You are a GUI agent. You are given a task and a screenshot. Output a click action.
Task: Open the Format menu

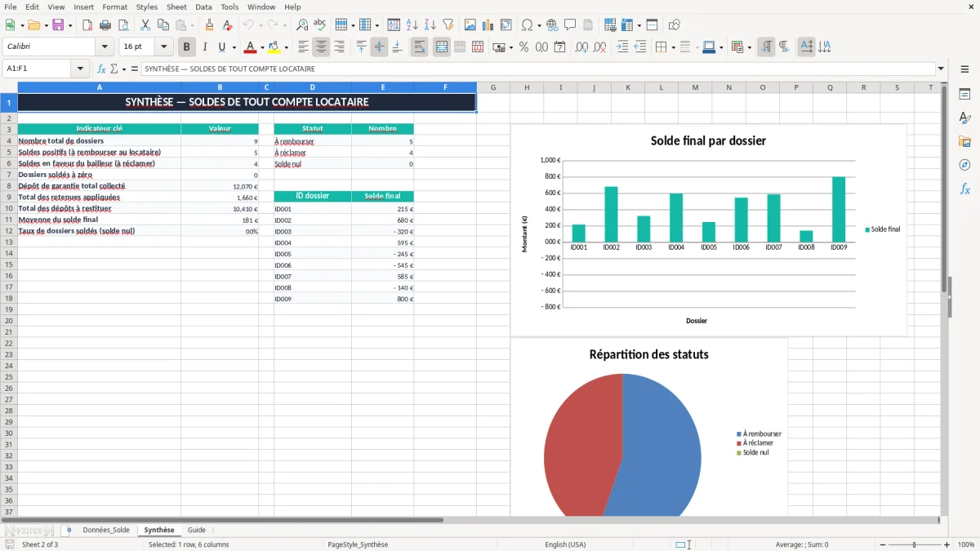[115, 7]
